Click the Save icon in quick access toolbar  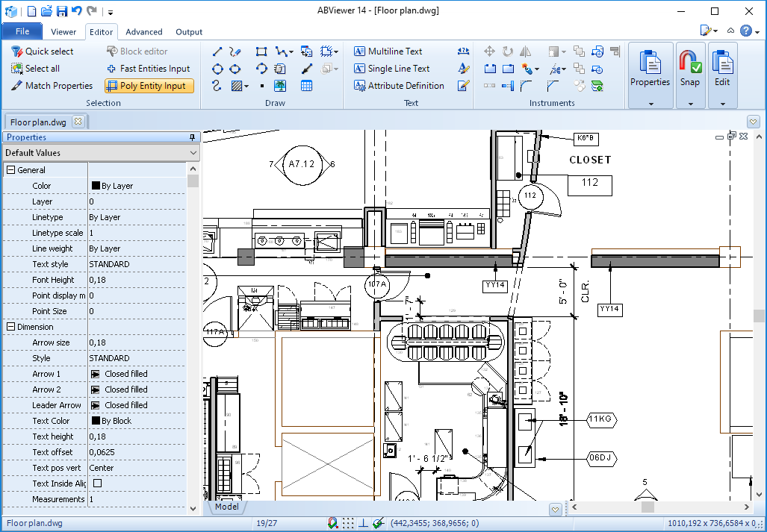[62, 11]
